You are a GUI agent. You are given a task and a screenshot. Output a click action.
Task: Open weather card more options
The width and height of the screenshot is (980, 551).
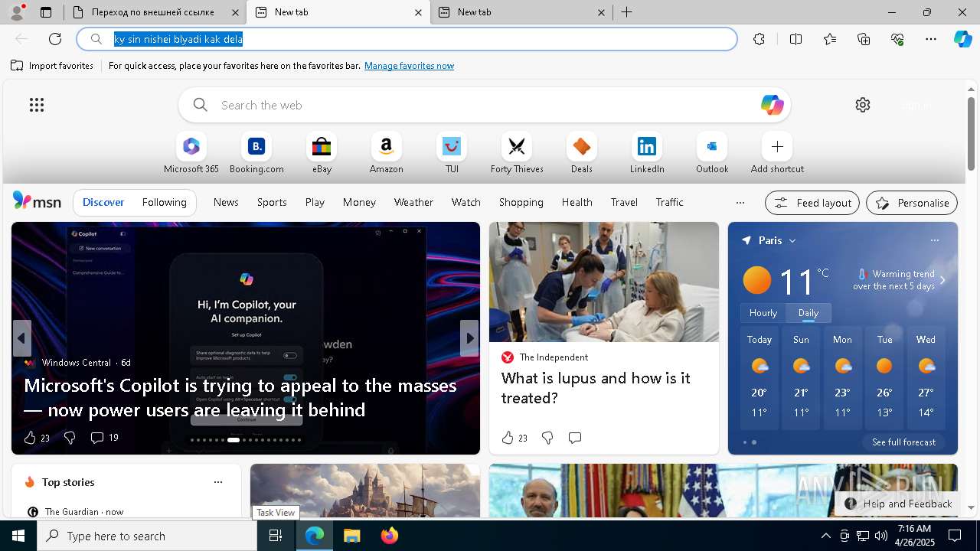tap(934, 240)
